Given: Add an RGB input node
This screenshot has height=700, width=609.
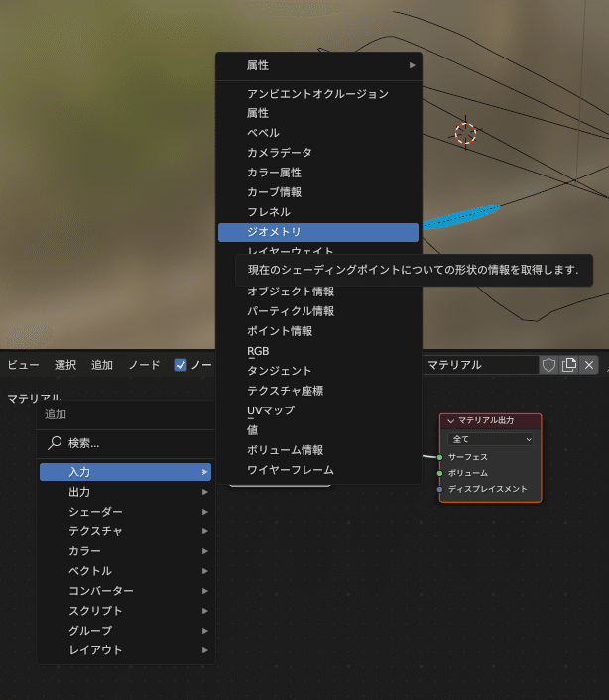Looking at the screenshot, I should pos(318,351).
